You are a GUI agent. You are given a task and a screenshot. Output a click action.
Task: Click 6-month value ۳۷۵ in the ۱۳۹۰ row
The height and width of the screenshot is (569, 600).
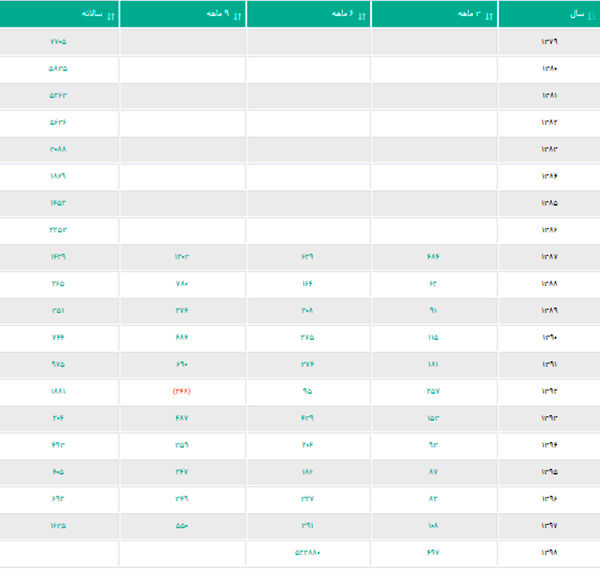[x=307, y=337]
